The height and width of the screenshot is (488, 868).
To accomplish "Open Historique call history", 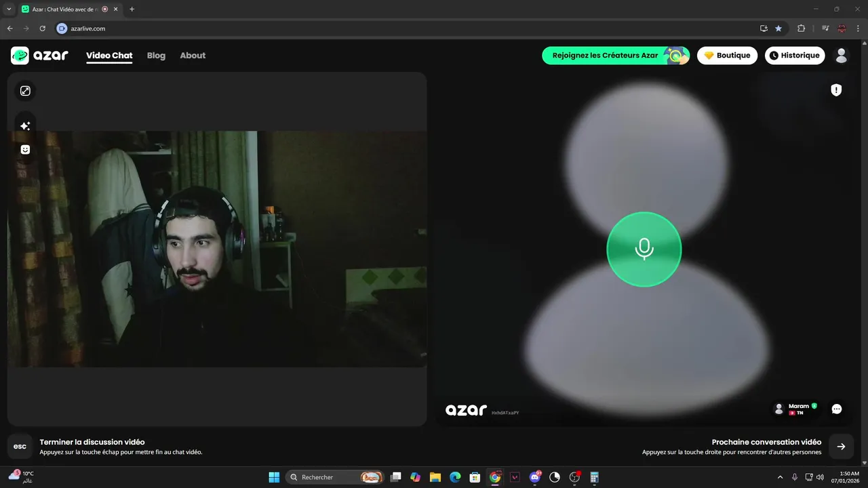I will 795,56.
